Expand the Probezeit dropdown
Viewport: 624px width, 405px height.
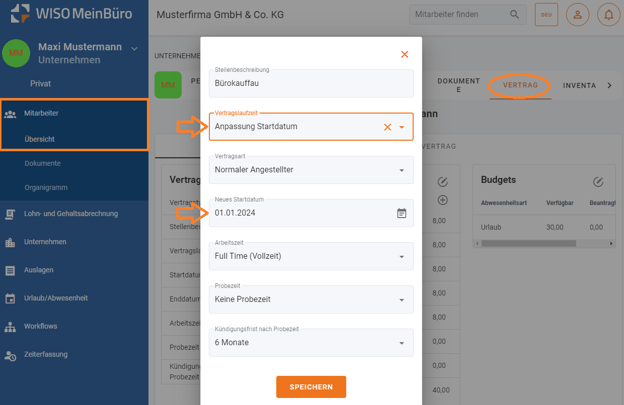(x=402, y=299)
